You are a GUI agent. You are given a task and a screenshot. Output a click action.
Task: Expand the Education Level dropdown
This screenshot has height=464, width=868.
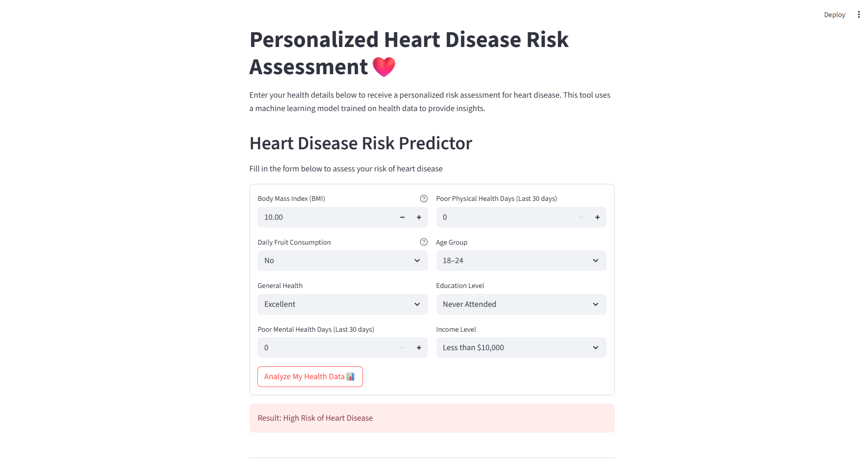click(x=521, y=305)
